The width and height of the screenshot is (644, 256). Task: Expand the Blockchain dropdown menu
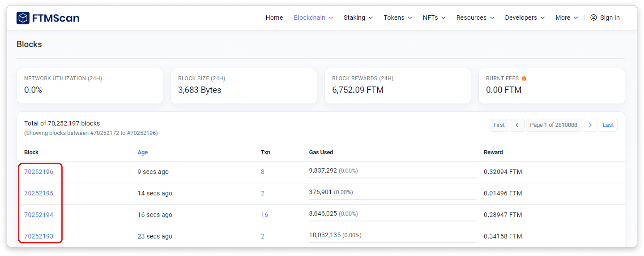click(x=313, y=18)
